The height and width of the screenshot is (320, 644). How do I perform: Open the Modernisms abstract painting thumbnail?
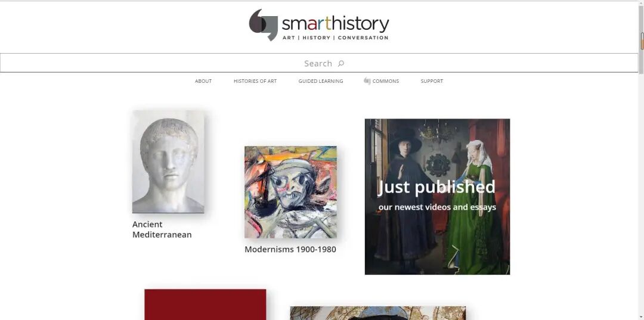290,192
